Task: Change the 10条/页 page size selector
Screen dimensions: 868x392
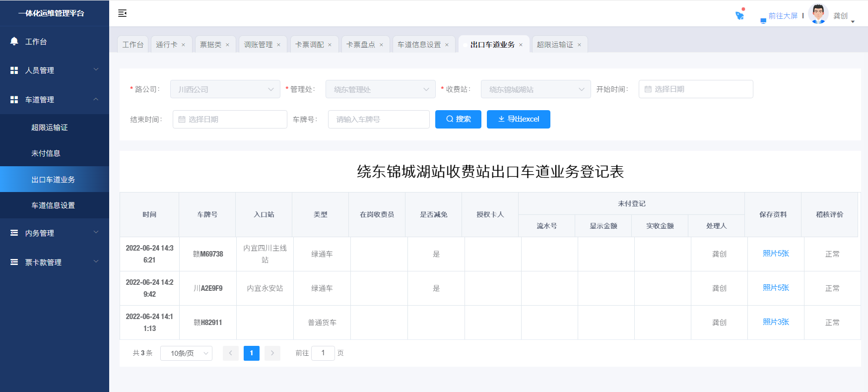Action: click(186, 353)
